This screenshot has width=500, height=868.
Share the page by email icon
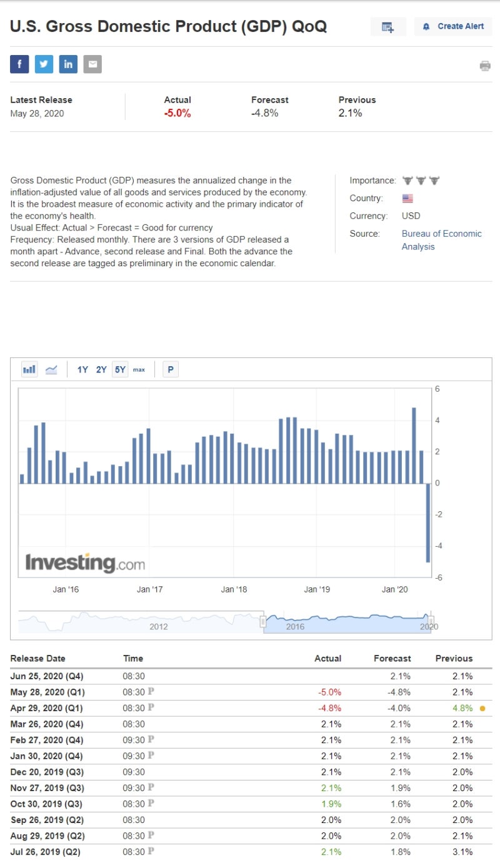click(x=92, y=64)
